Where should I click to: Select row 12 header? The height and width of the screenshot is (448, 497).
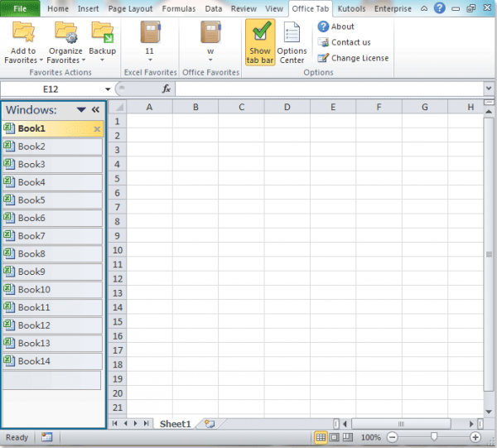[x=118, y=279]
